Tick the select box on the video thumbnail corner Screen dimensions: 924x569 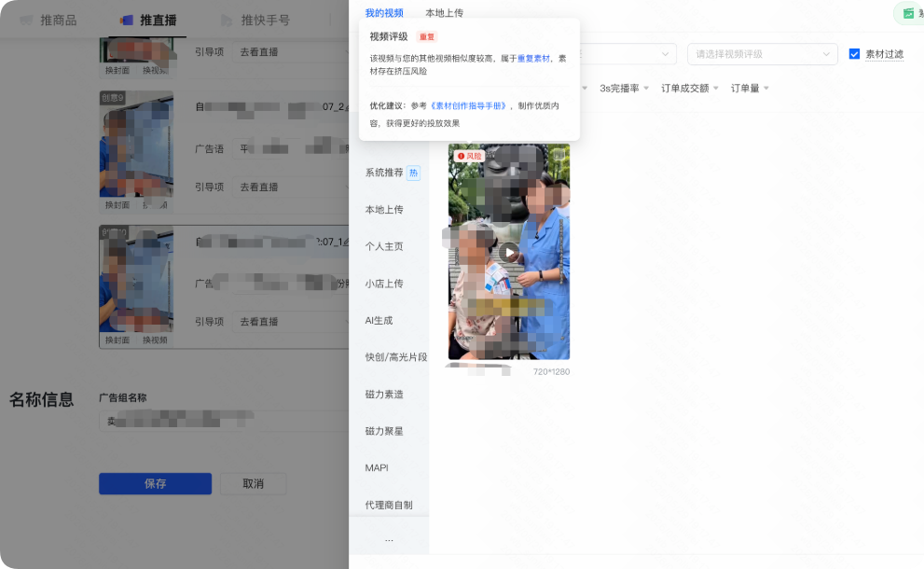(x=559, y=155)
